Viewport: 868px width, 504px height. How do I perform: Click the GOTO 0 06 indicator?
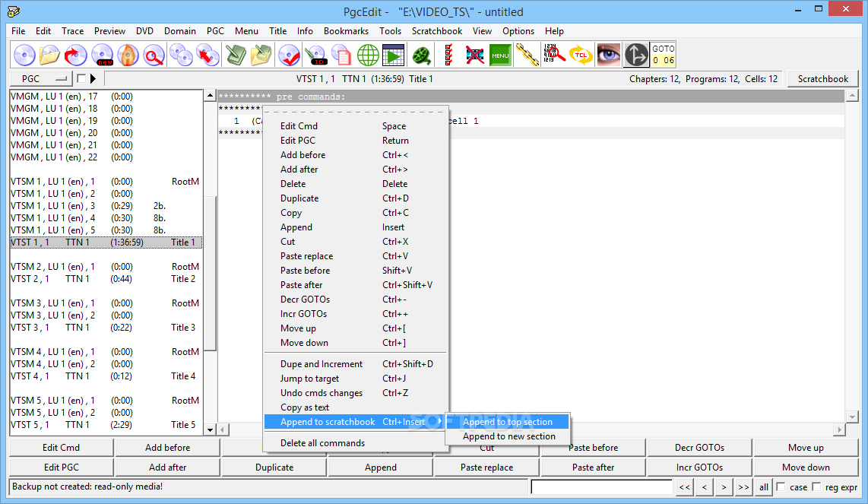(x=664, y=55)
